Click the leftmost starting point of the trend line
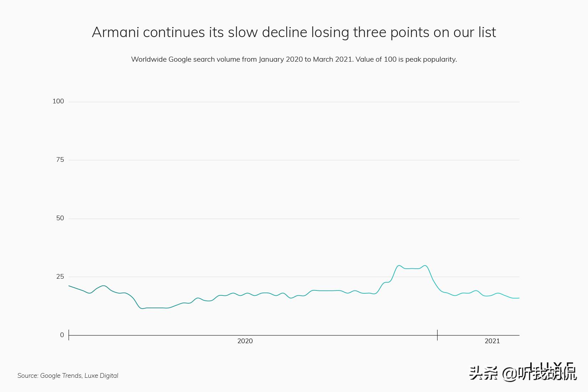 click(x=69, y=286)
